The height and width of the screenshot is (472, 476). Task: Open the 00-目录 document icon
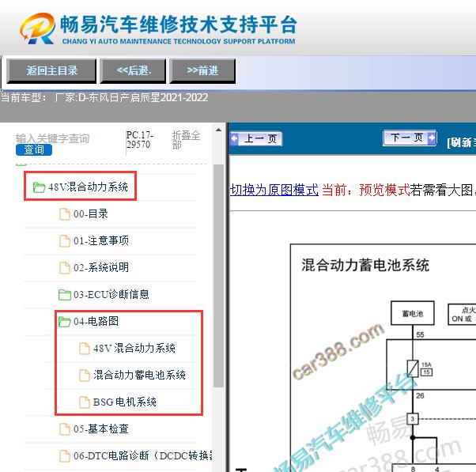pyautogui.click(x=64, y=214)
